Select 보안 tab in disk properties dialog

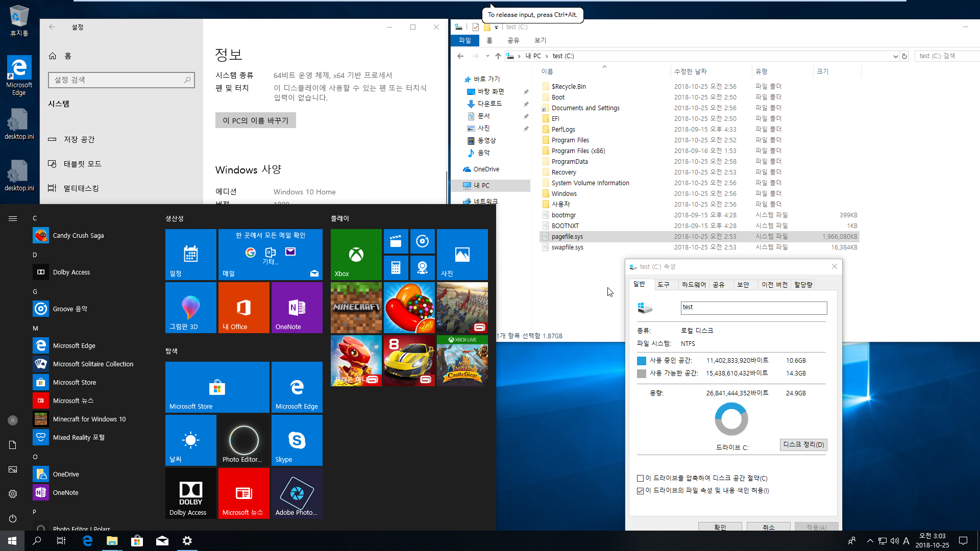[742, 284]
